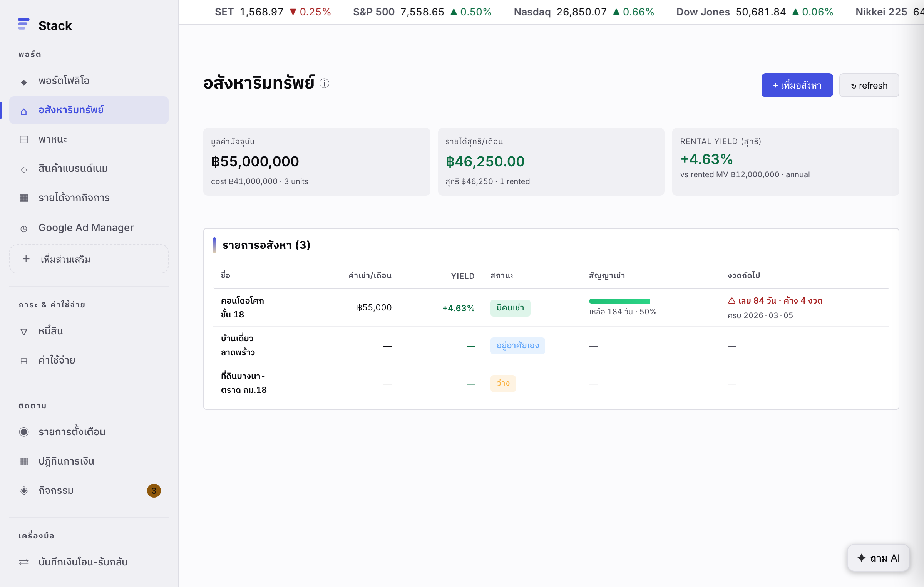Click the icon beside ค่าใช้จ่าย
The height and width of the screenshot is (587, 924).
tap(24, 361)
